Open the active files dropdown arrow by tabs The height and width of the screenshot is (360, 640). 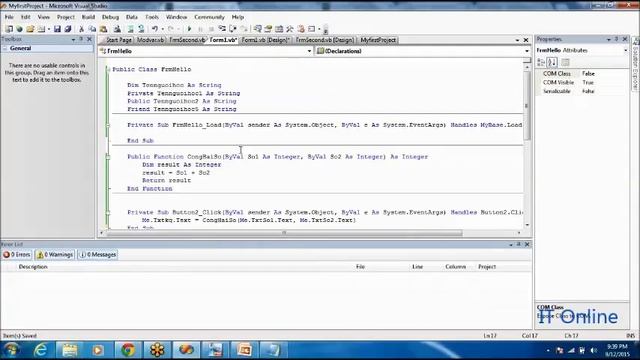coord(517,40)
